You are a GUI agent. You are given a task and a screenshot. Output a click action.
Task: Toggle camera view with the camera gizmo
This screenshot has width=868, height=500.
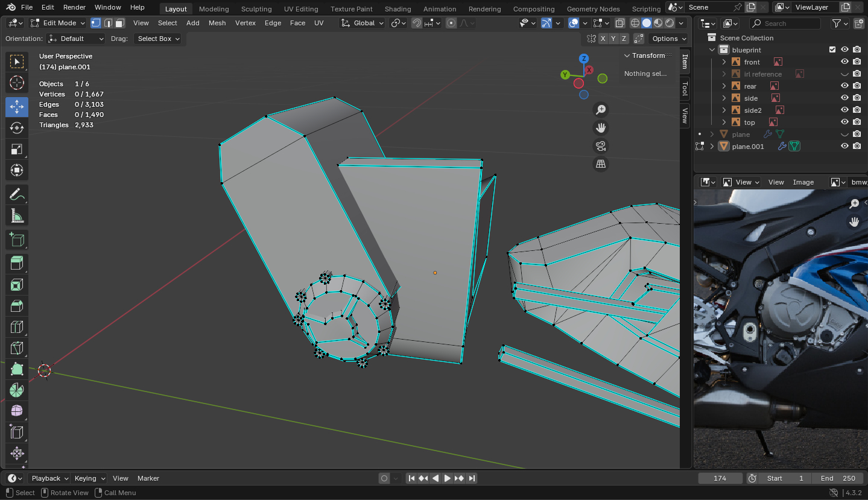tap(601, 146)
